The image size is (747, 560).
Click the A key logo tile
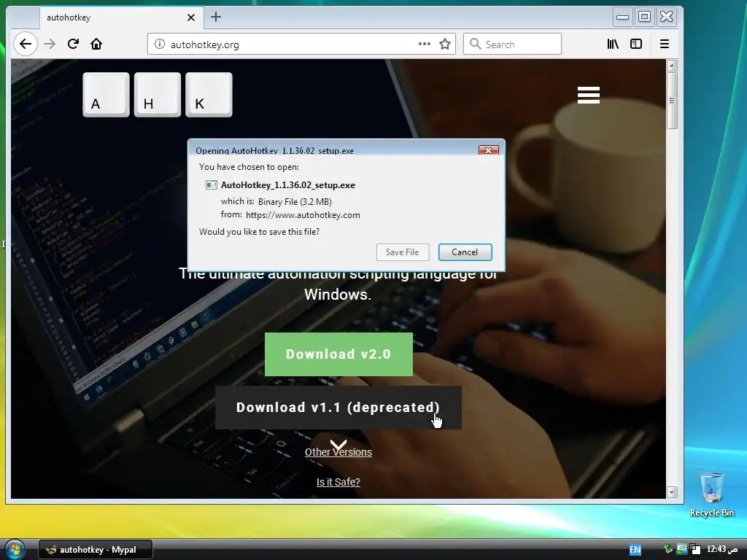(106, 95)
